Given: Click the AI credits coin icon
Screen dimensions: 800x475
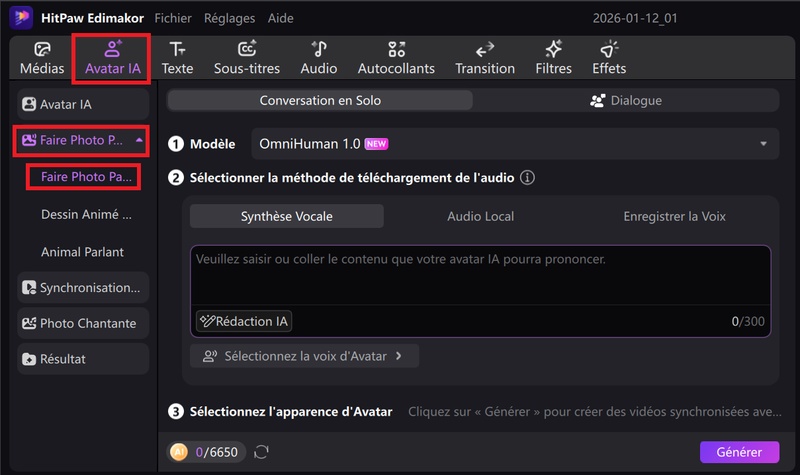Looking at the screenshot, I should pyautogui.click(x=179, y=452).
